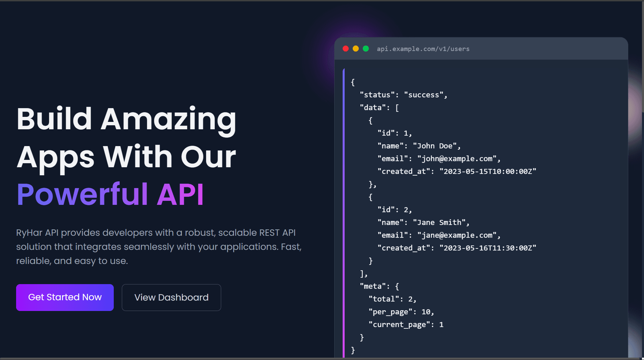Click the "per_page": 10 value
Image resolution: width=644 pixels, height=360 pixels.
(401, 311)
